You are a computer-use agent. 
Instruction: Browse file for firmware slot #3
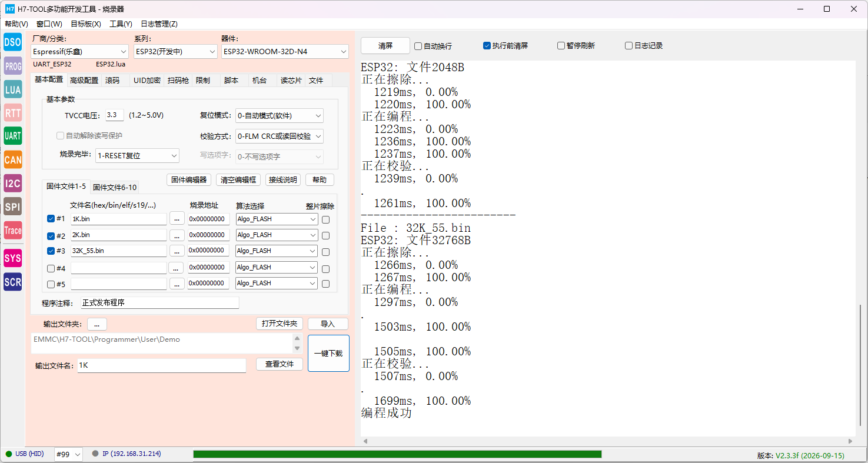(177, 251)
